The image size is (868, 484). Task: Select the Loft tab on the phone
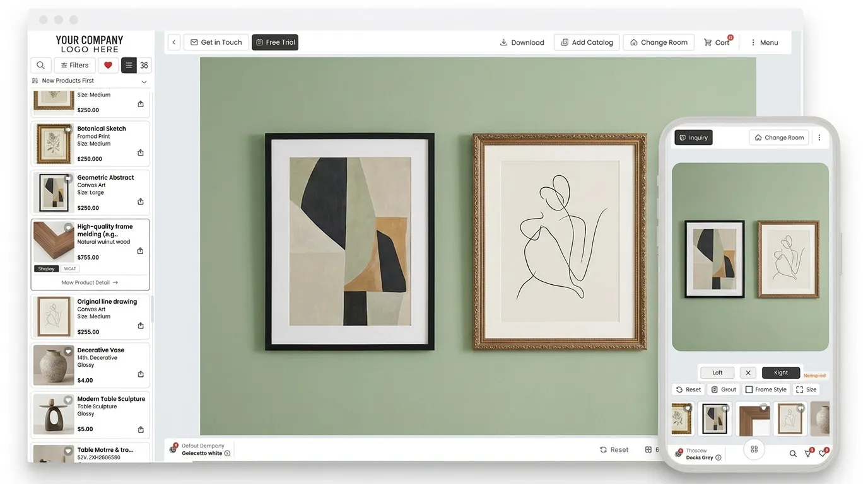(717, 372)
